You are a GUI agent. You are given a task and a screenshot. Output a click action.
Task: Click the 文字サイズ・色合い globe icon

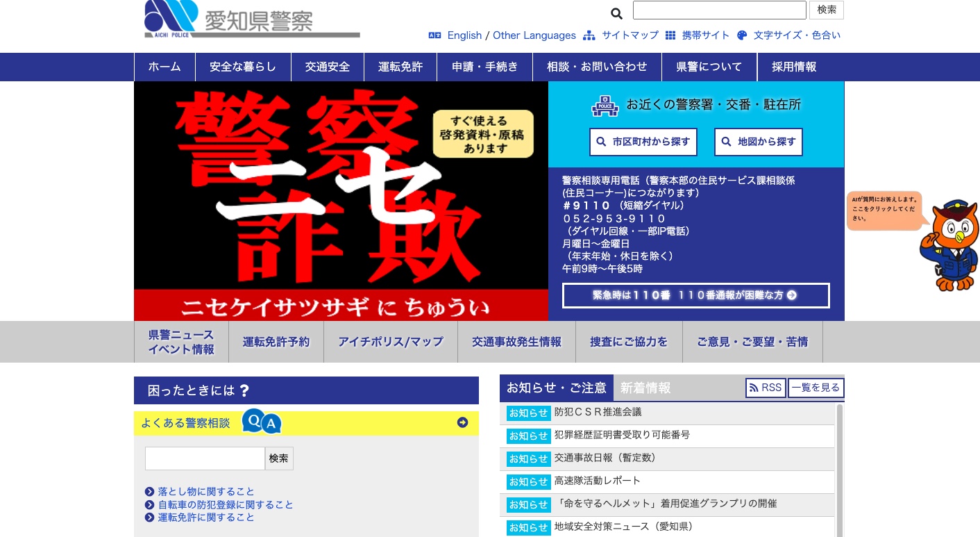coord(742,35)
